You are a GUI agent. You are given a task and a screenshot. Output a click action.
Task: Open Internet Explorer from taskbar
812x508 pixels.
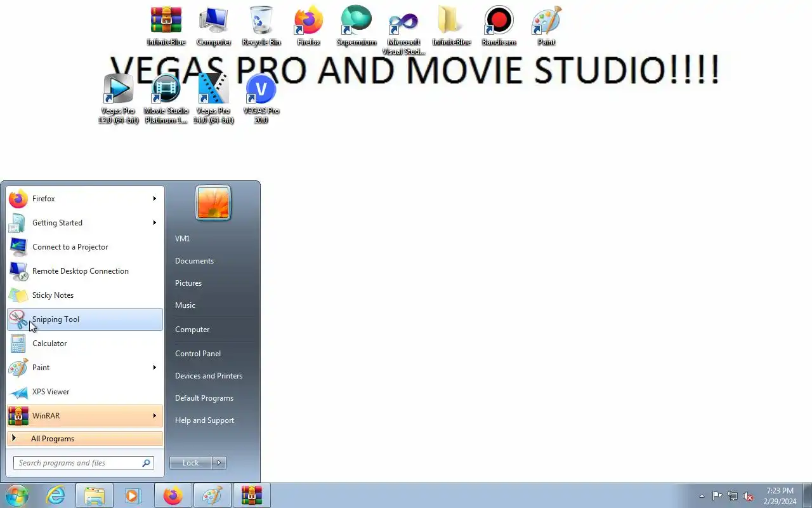(x=56, y=495)
